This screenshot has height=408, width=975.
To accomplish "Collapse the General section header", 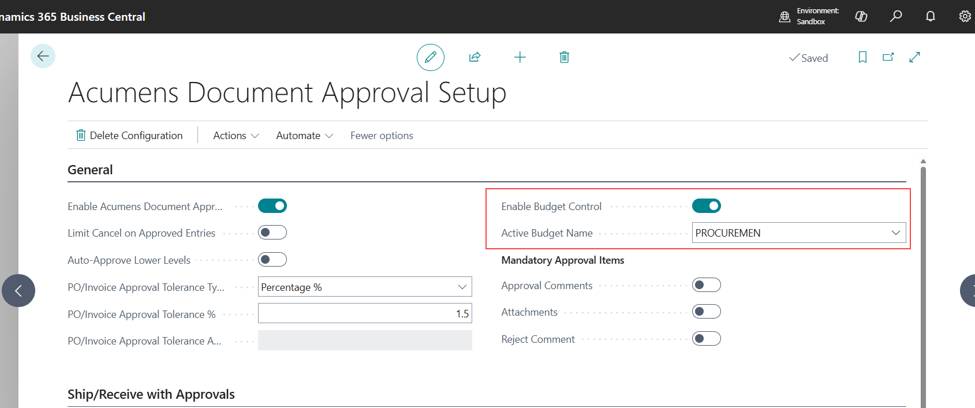I will 90,170.
